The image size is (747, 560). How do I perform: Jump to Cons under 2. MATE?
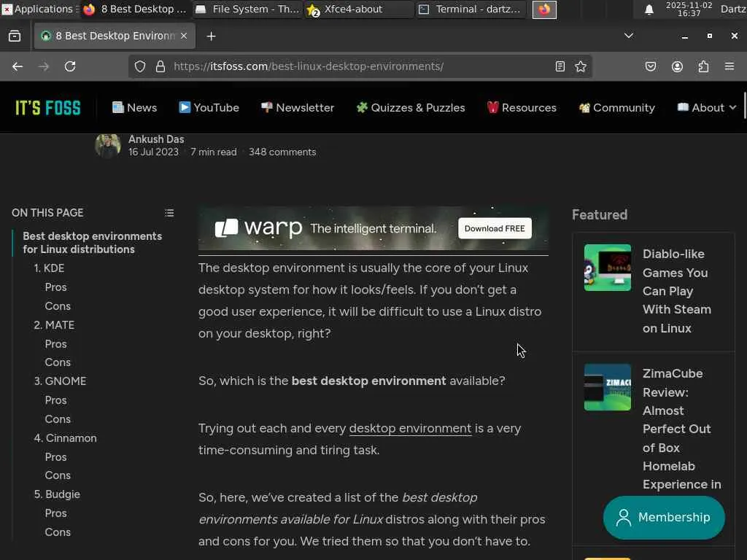coord(58,362)
